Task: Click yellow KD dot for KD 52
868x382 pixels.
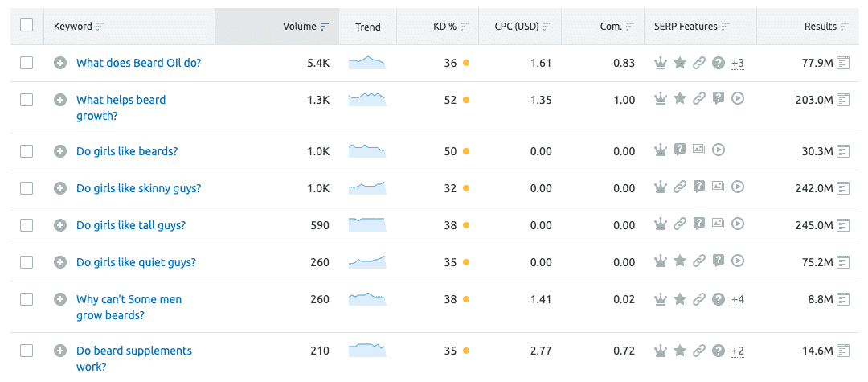Action: (x=466, y=100)
